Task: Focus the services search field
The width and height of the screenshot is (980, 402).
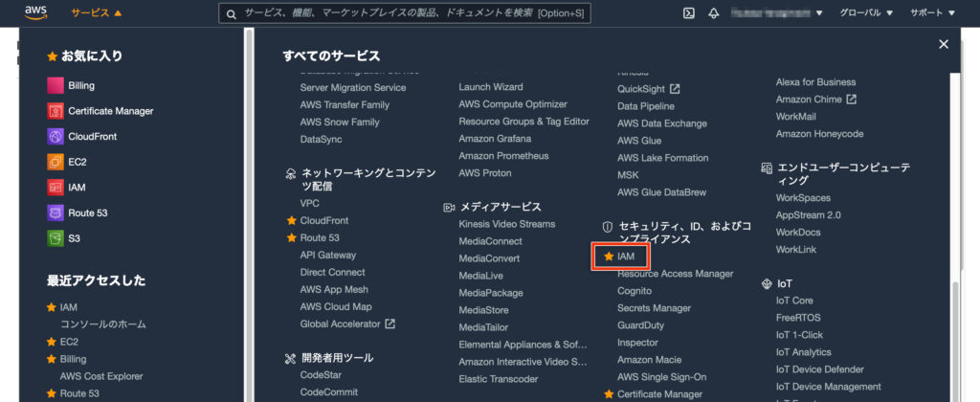Action: tap(405, 13)
